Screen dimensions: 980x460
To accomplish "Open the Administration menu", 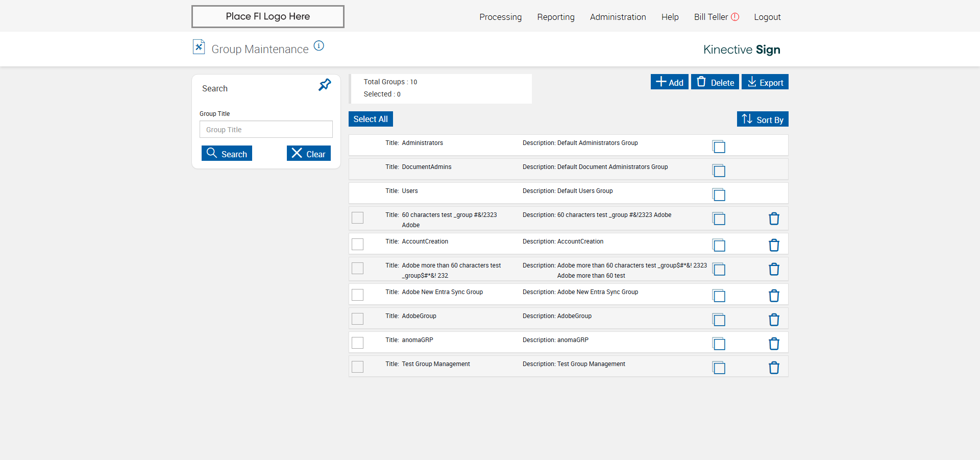I will [618, 17].
